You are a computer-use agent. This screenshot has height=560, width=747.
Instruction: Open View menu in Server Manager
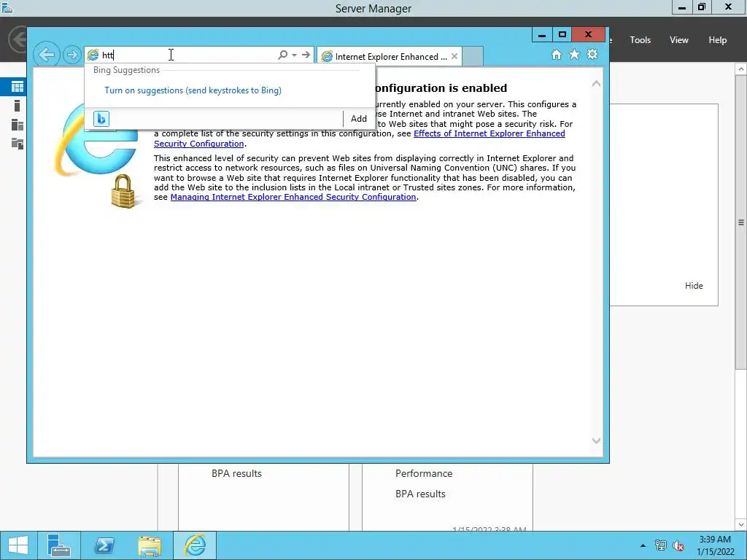(x=678, y=40)
